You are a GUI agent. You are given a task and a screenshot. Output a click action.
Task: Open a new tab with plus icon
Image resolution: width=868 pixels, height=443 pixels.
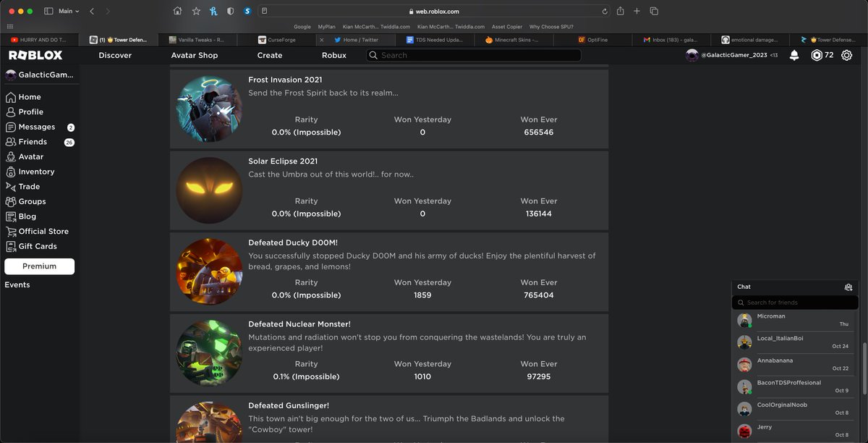pyautogui.click(x=637, y=11)
